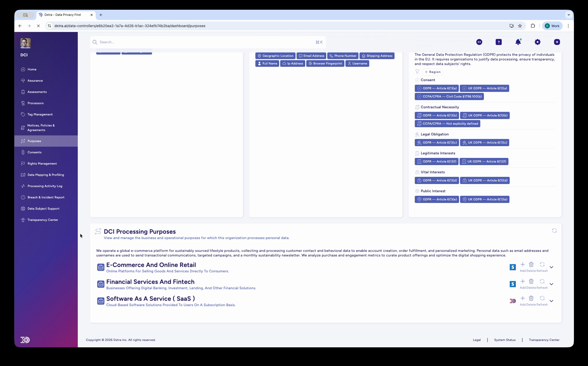Toggle the Email Address data category chip
This screenshot has height=366, width=588.
click(x=311, y=56)
